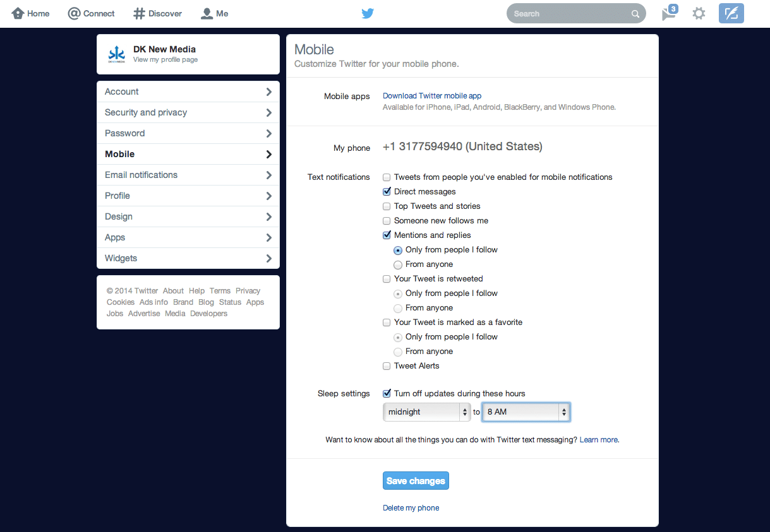The image size is (770, 532).
Task: Open Security and privacy settings section
Action: (x=188, y=112)
